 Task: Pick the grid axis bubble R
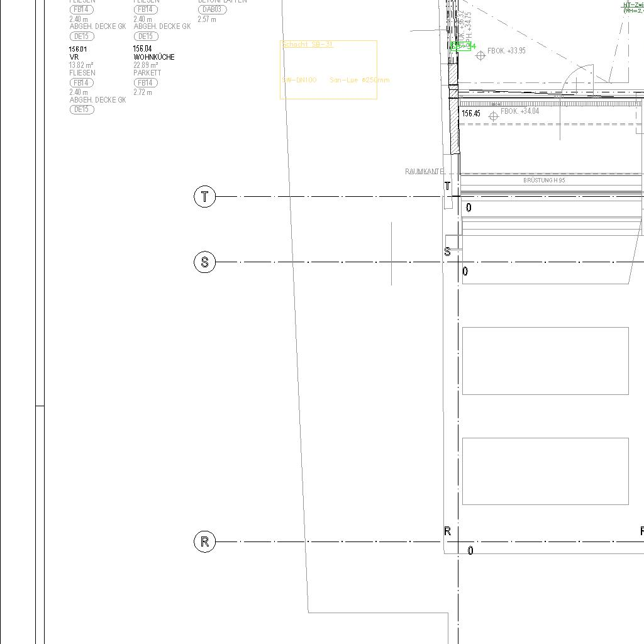pyautogui.click(x=204, y=541)
